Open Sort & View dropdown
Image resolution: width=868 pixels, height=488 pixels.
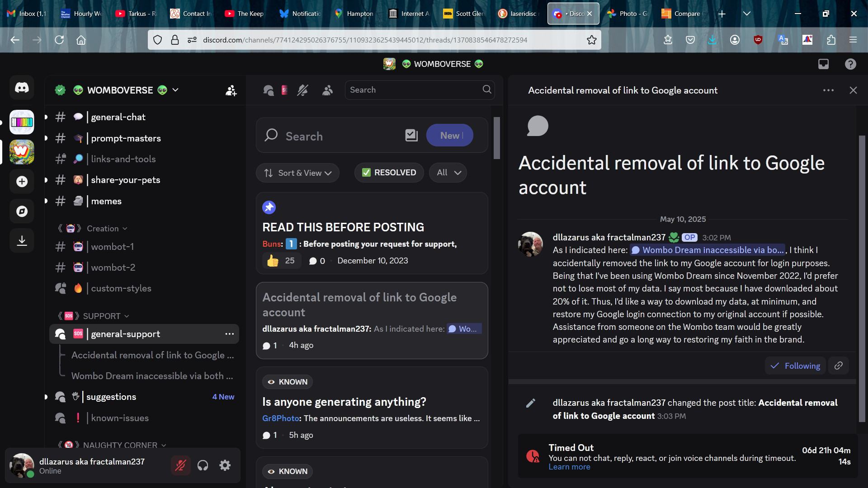coord(297,173)
